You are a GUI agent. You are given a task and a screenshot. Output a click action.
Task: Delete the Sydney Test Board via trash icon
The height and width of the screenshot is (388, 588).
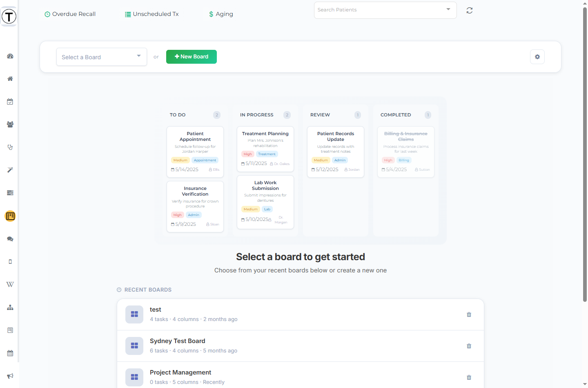tap(469, 346)
